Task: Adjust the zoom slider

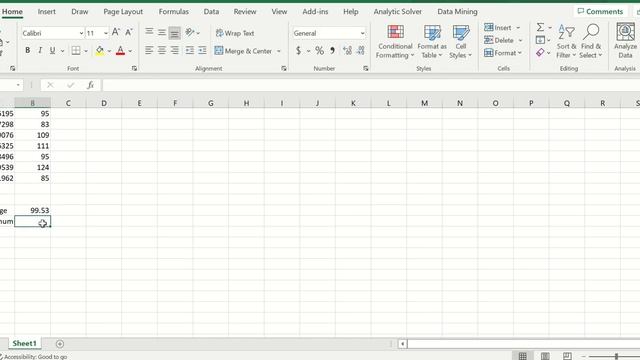Action: tap(616, 356)
